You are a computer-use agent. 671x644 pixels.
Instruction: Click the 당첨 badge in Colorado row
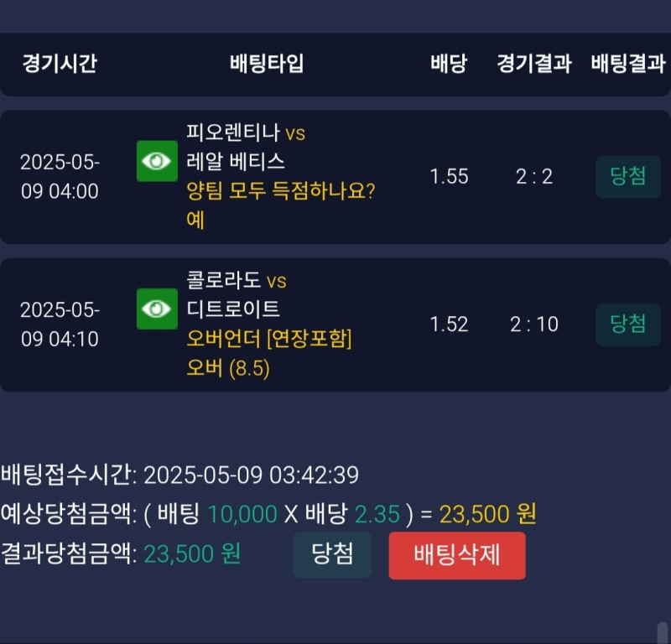point(628,325)
